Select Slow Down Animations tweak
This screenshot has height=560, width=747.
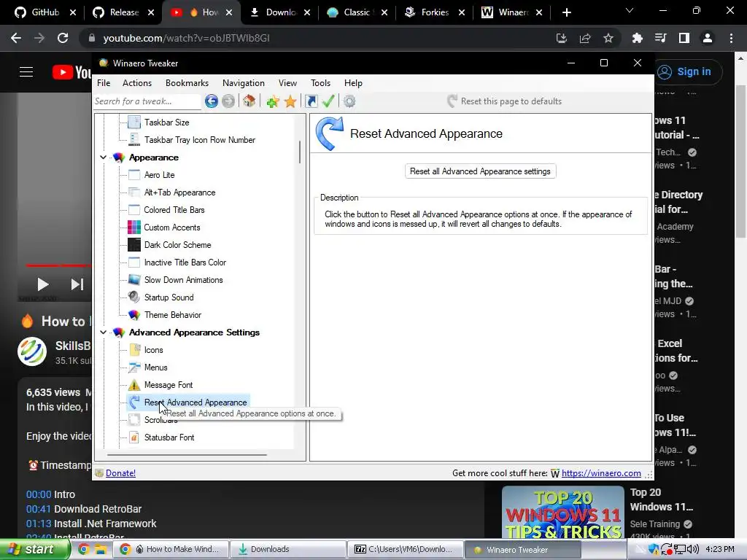(x=183, y=280)
